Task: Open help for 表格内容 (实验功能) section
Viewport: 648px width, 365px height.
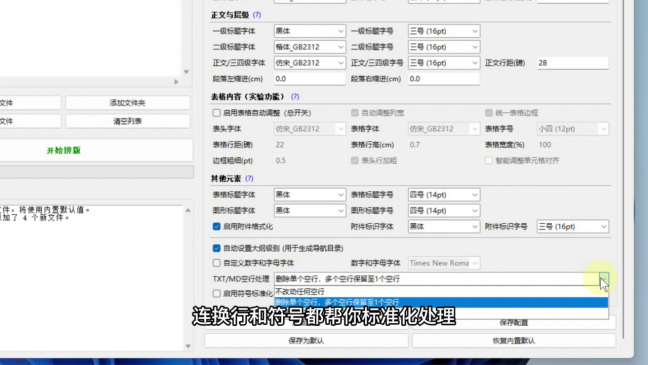Action: [295, 97]
